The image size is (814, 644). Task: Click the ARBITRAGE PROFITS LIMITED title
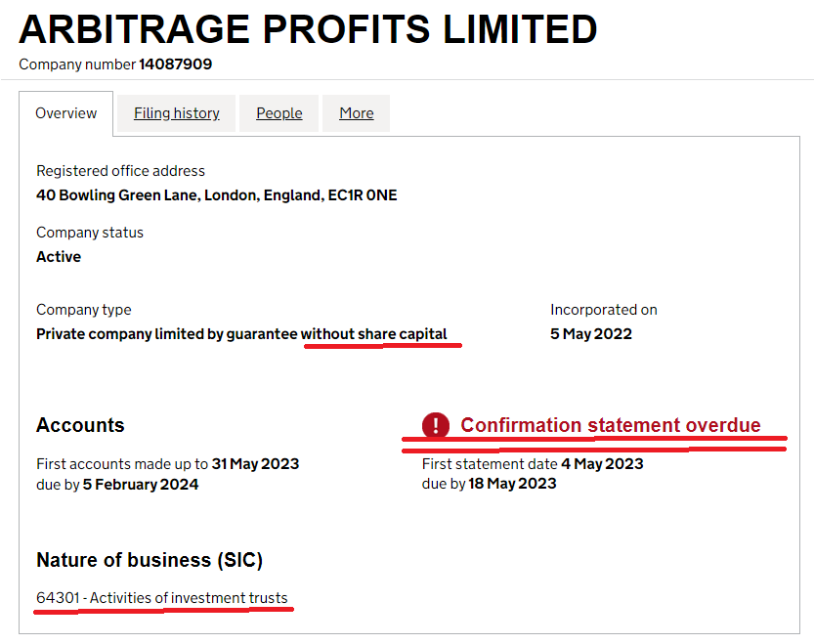tap(308, 29)
